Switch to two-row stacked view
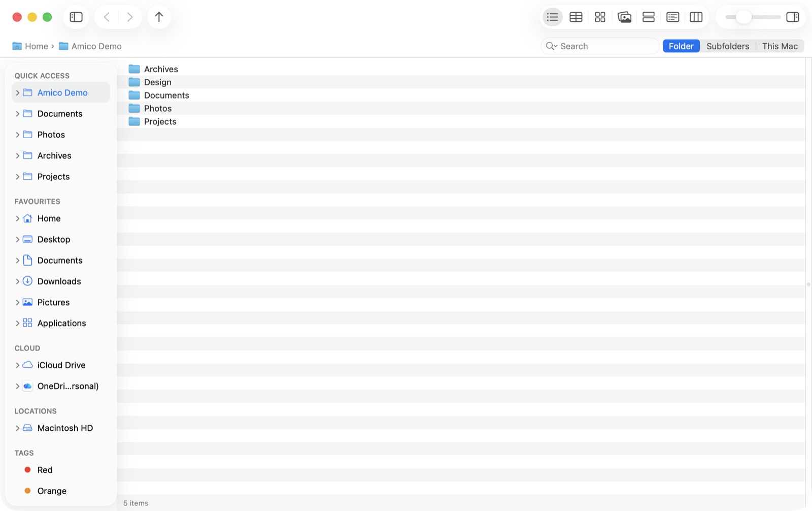Viewport: 812px width, 511px height. coord(648,17)
